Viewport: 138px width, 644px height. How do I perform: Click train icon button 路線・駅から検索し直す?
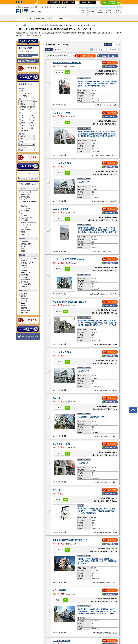point(28,336)
